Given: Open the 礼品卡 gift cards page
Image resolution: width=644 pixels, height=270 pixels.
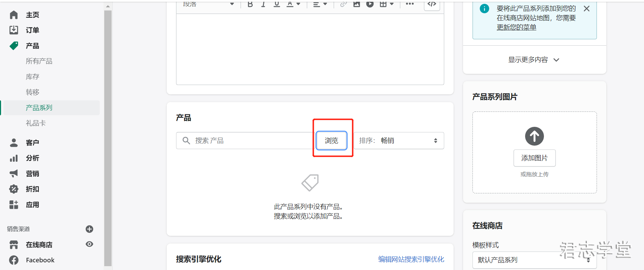Looking at the screenshot, I should pyautogui.click(x=36, y=123).
